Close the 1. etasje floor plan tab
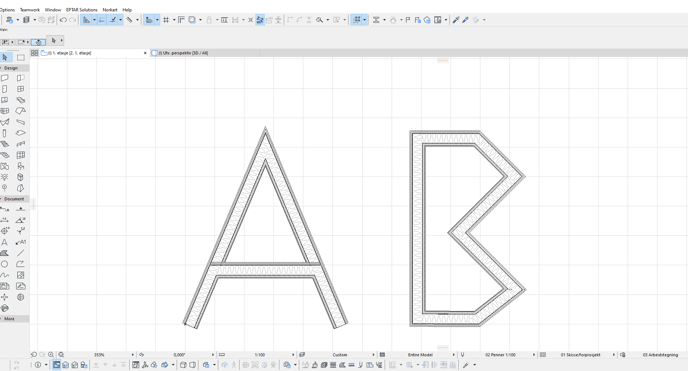 coord(145,53)
